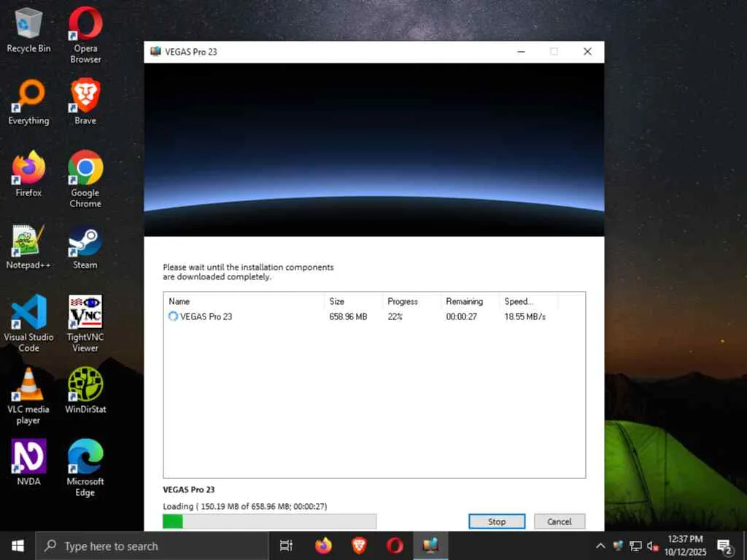Screen dimensions: 747x560
Task: Click the Speed column header
Action: pos(529,301)
